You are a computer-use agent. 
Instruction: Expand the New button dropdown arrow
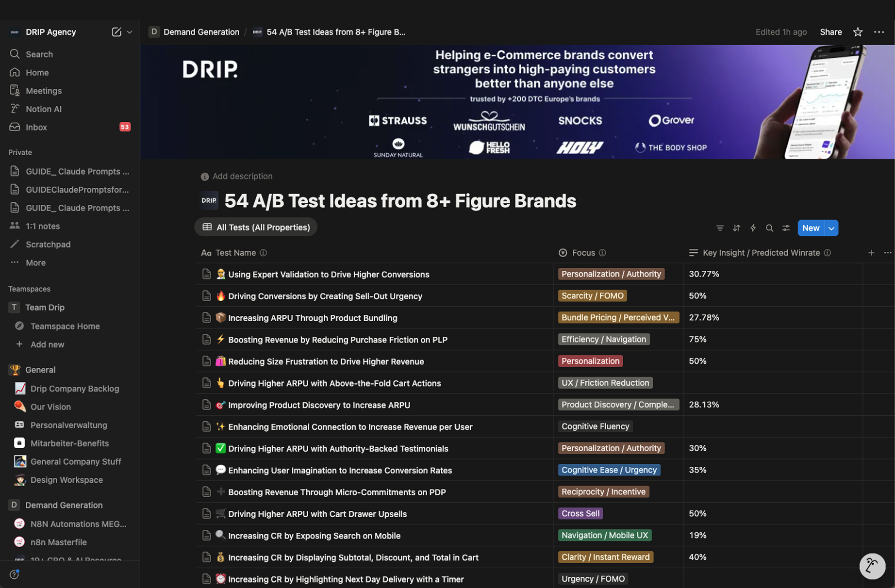pyautogui.click(x=831, y=228)
